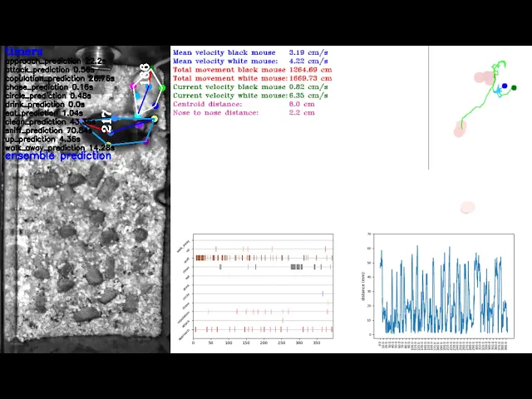The height and width of the screenshot is (399, 532).
Task: Click the behavior Gantt chart plot
Action: (x=263, y=286)
